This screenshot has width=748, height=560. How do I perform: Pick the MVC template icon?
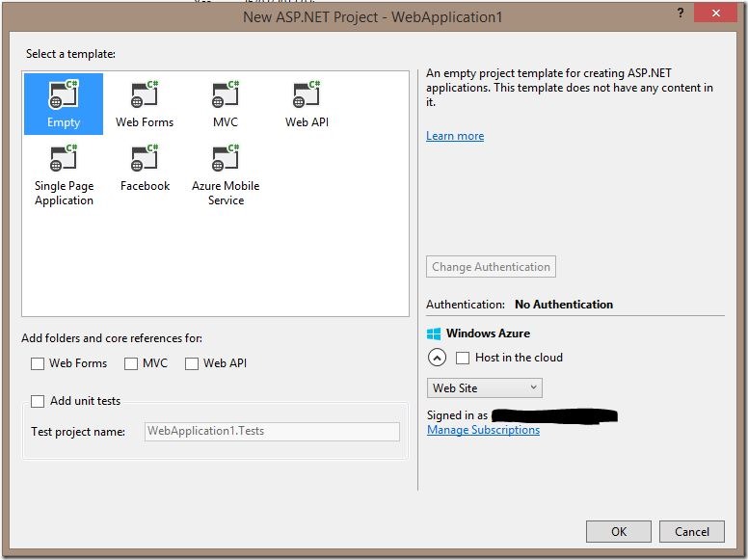pyautogui.click(x=226, y=93)
